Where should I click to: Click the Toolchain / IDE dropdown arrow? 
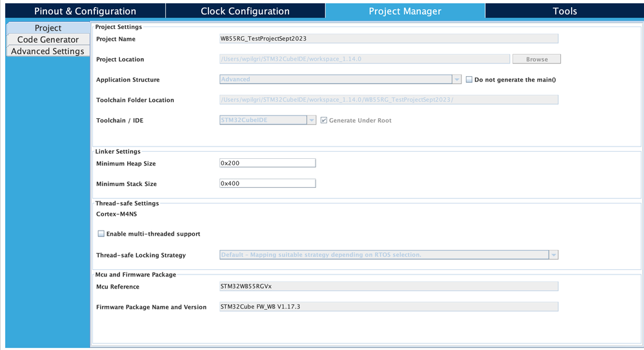click(311, 120)
